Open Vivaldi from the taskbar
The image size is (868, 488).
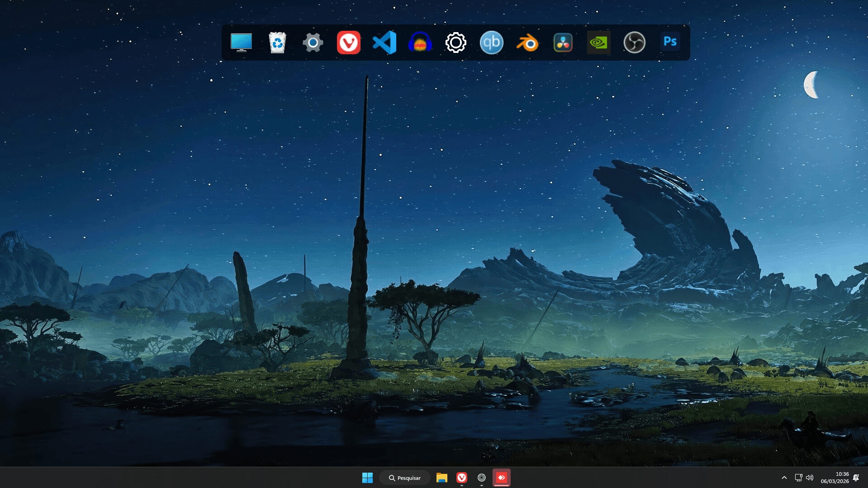tap(461, 478)
